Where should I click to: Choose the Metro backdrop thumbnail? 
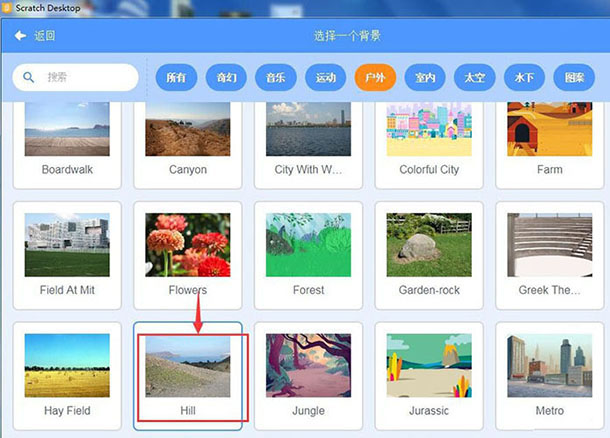pyautogui.click(x=550, y=366)
